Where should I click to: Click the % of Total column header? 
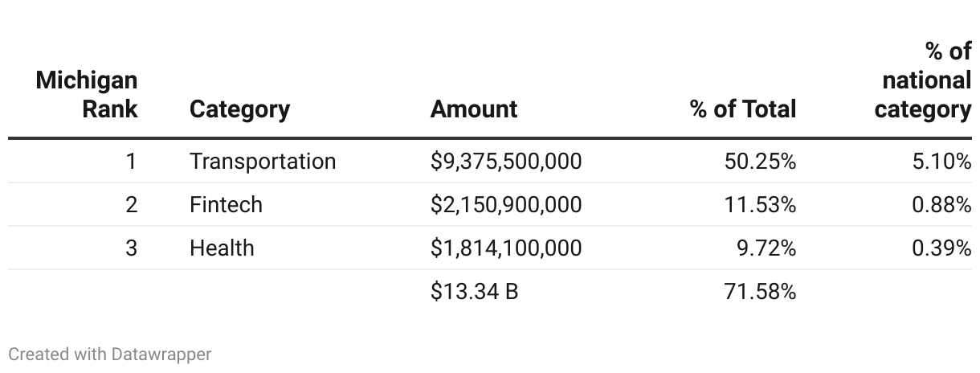743,109
